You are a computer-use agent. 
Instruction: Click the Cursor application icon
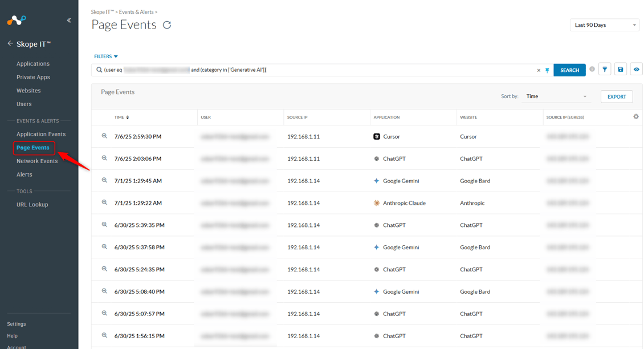(377, 136)
